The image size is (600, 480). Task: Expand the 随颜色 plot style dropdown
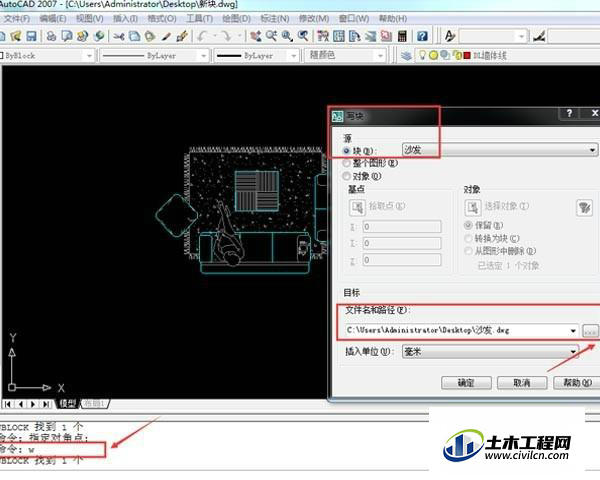tap(380, 56)
